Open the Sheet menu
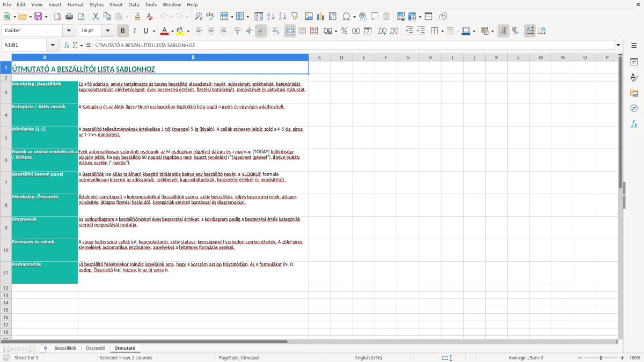This screenshot has width=644, height=362. 116,4
